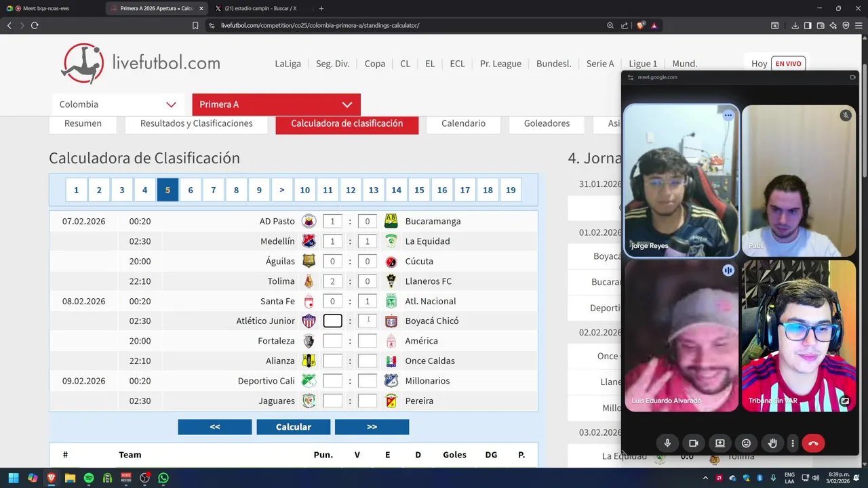
Task: Select matchday 1
Action: pyautogui.click(x=76, y=190)
